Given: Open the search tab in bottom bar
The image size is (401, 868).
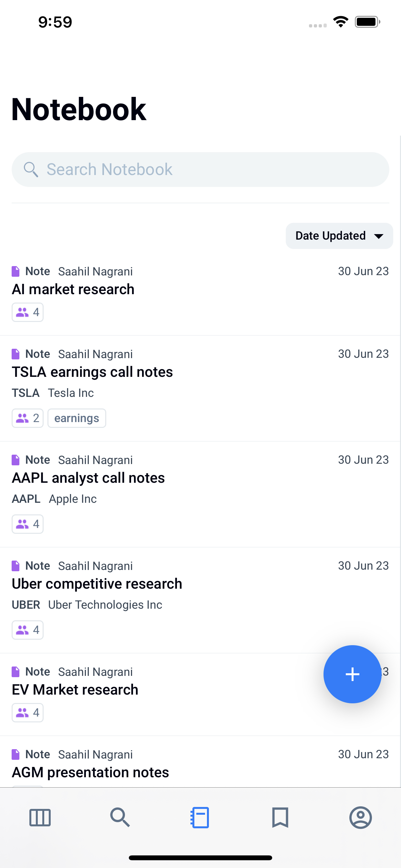Looking at the screenshot, I should click(120, 817).
